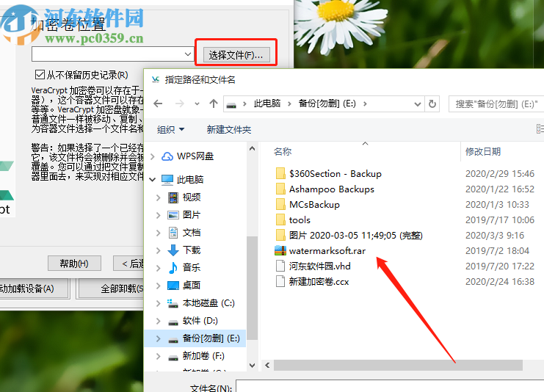Select tools folder icon

pos(280,219)
